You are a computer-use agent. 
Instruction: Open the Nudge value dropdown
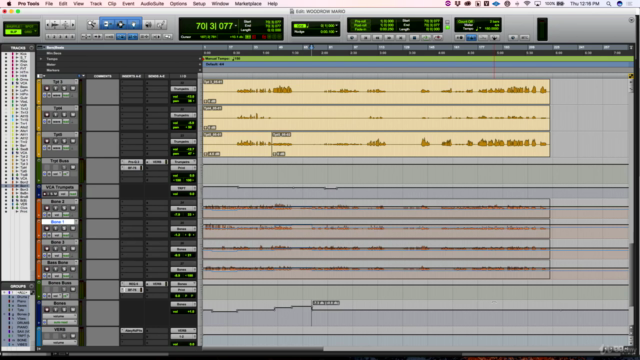[337, 31]
